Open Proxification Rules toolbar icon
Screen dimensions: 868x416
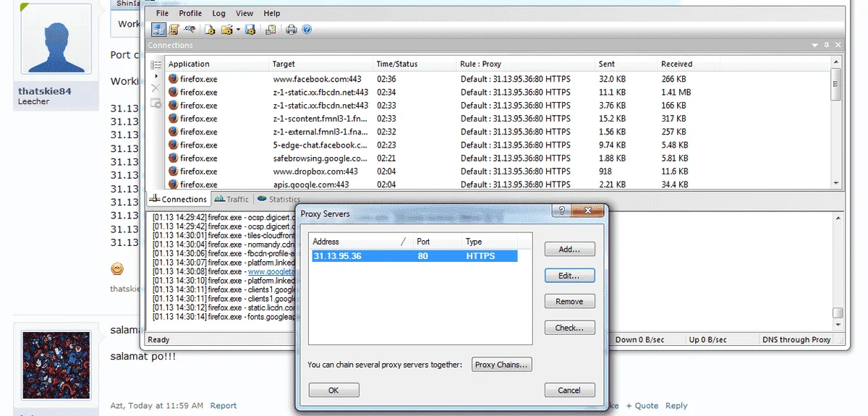click(174, 29)
